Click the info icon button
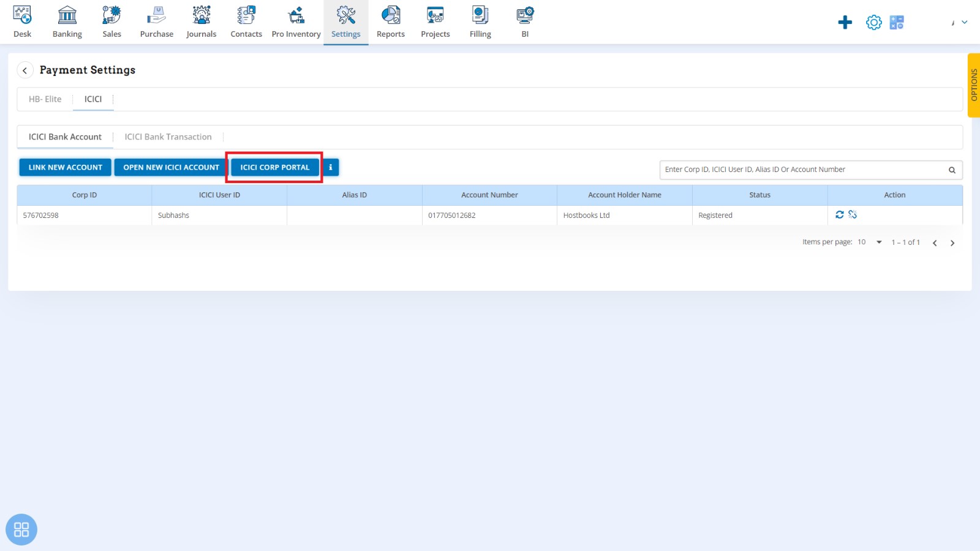The width and height of the screenshot is (980, 551). [x=331, y=167]
